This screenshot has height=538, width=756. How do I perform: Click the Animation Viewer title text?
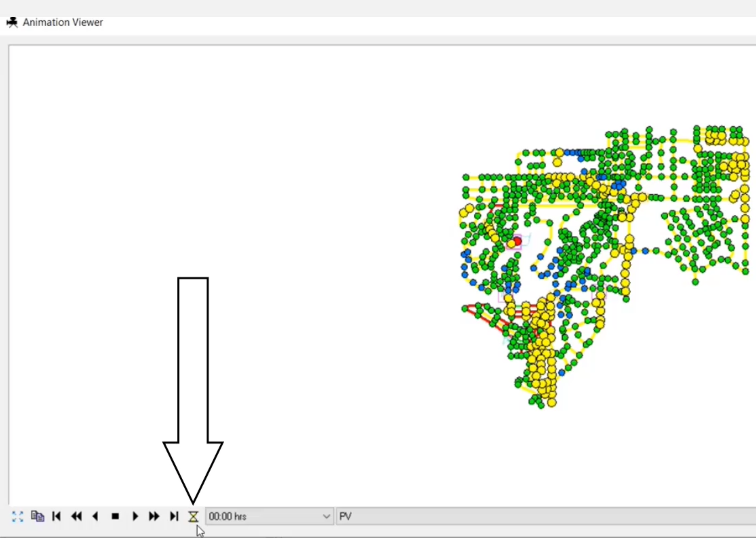click(63, 22)
